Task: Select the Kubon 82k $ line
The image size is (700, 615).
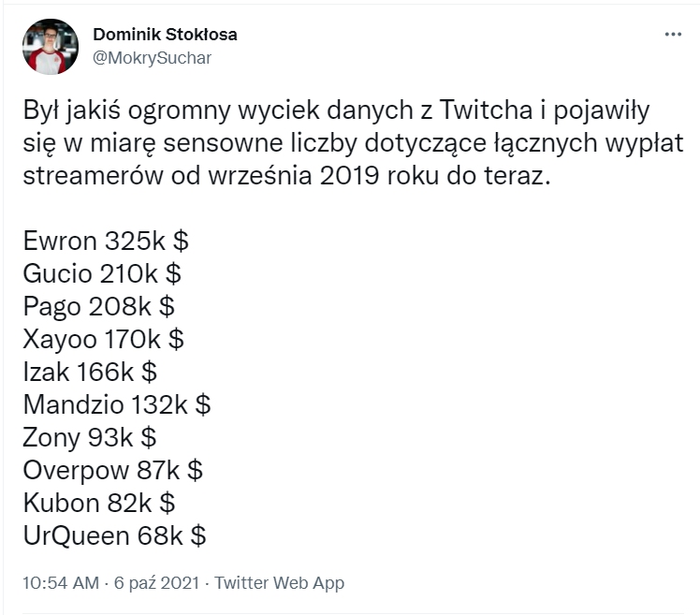Action: point(98,504)
